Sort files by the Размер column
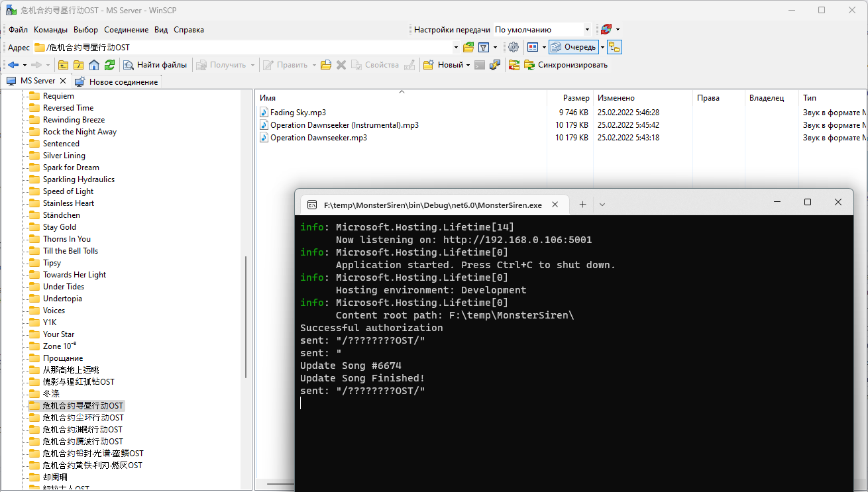 tap(576, 97)
